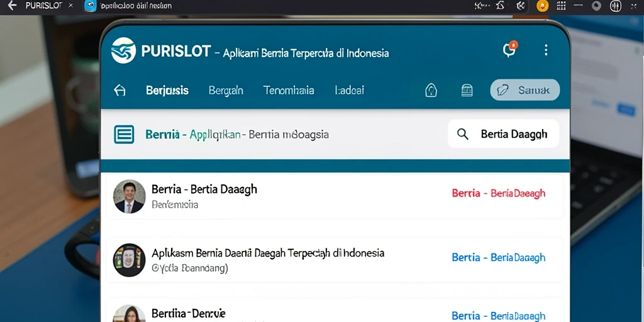The width and height of the screenshot is (644, 322).
Task: Switch to the PURISLOT browser tab
Action: click(43, 6)
